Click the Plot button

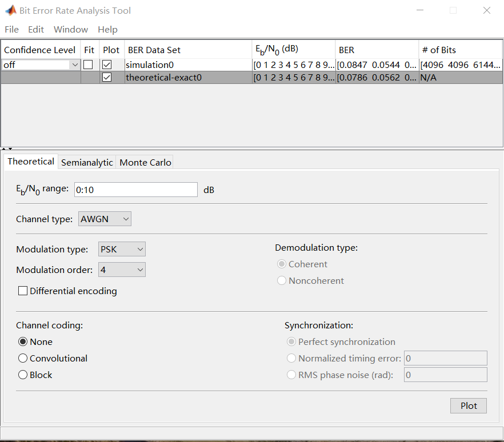tap(469, 405)
